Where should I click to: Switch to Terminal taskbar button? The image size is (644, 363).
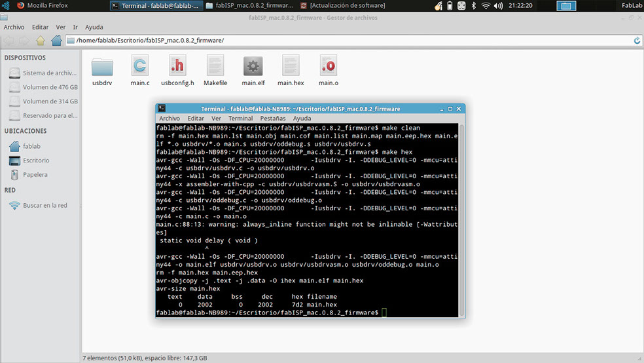click(156, 6)
